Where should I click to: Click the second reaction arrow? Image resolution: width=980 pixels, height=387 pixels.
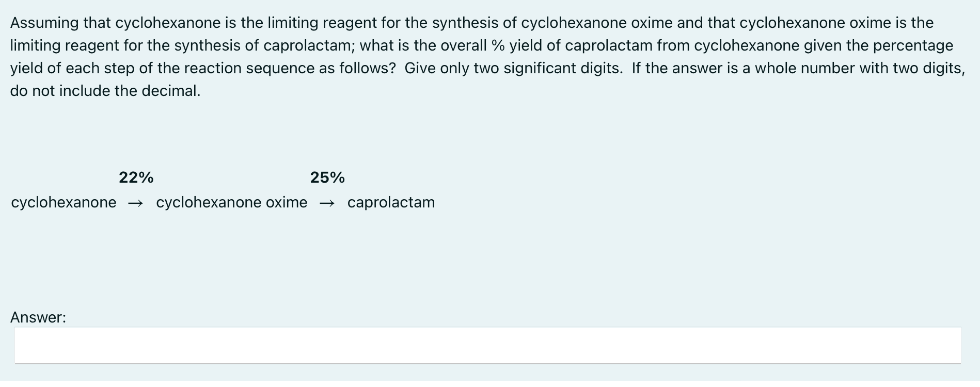tap(327, 202)
